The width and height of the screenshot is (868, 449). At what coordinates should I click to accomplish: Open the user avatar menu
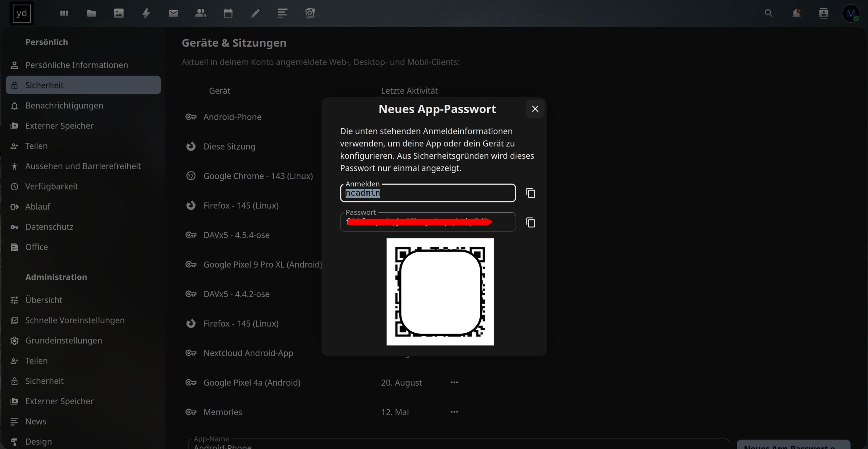point(850,14)
